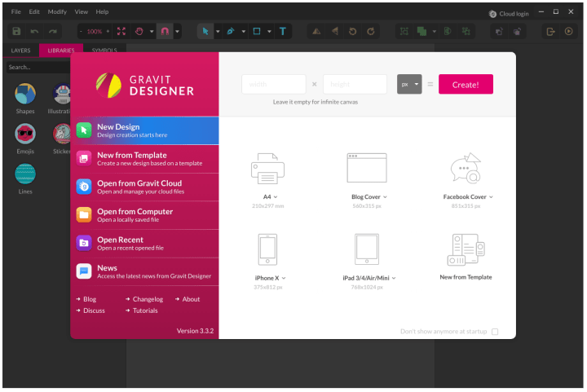The image size is (587, 392).
Task: Click the New from Template grid icon
Action: (466, 249)
